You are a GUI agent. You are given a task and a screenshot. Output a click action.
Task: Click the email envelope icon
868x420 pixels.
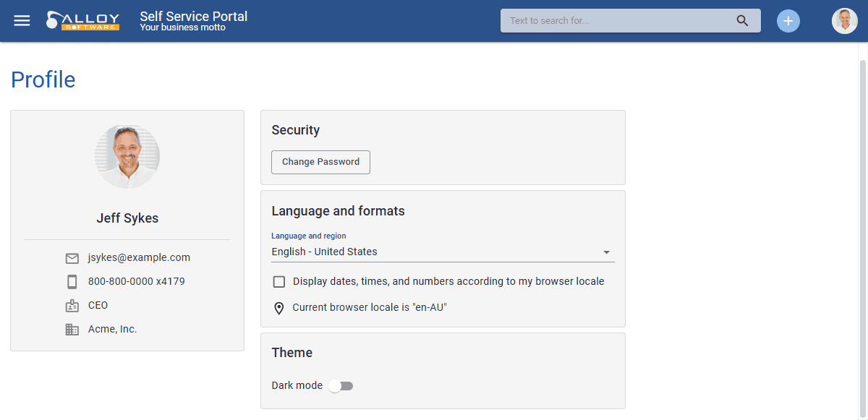coord(72,258)
